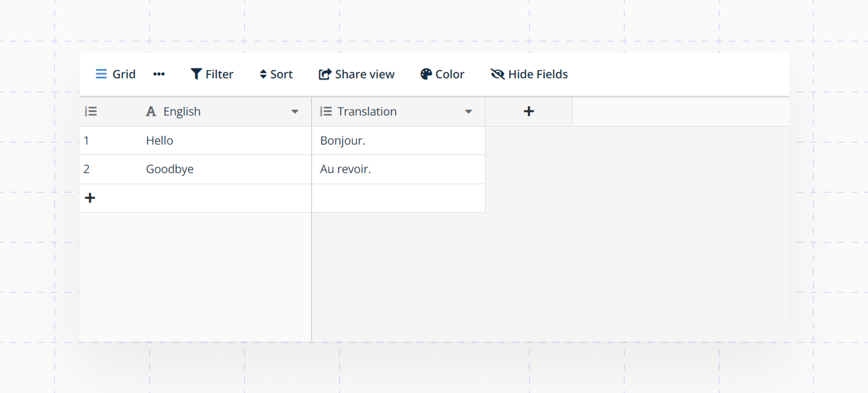Click the row-number list icon in header
This screenshot has height=393, width=868.
pyautogui.click(x=91, y=111)
